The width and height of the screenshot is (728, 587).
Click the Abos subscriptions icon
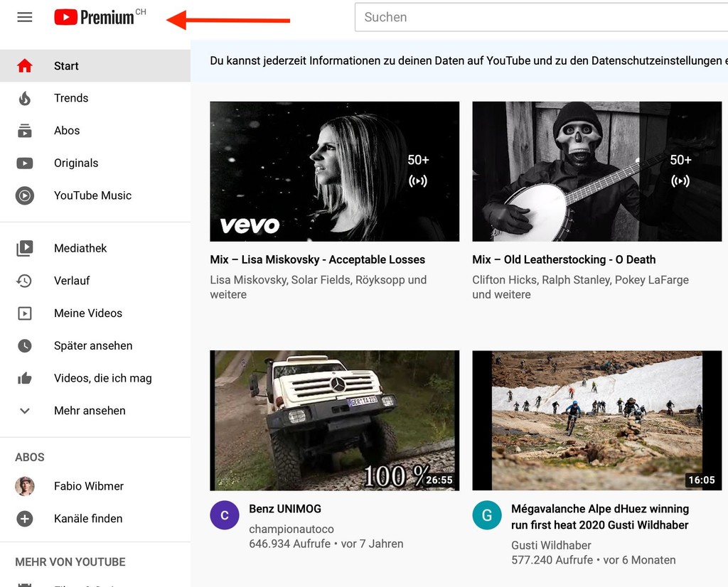click(25, 131)
